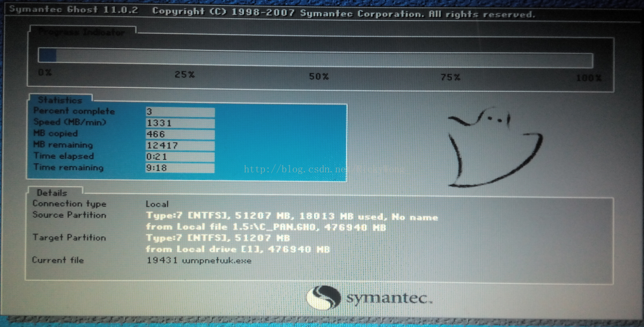Click the 'from Local drive [1], 476940 MB' line

click(x=238, y=249)
